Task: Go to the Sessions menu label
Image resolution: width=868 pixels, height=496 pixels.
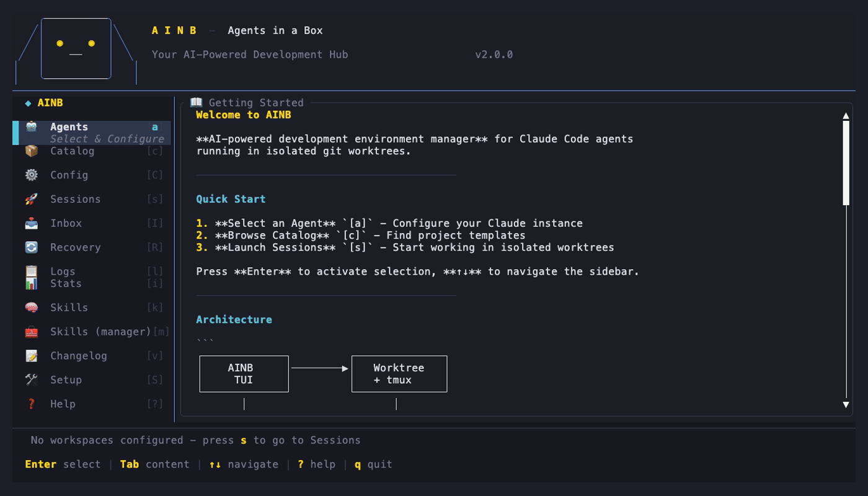Action: (x=76, y=199)
